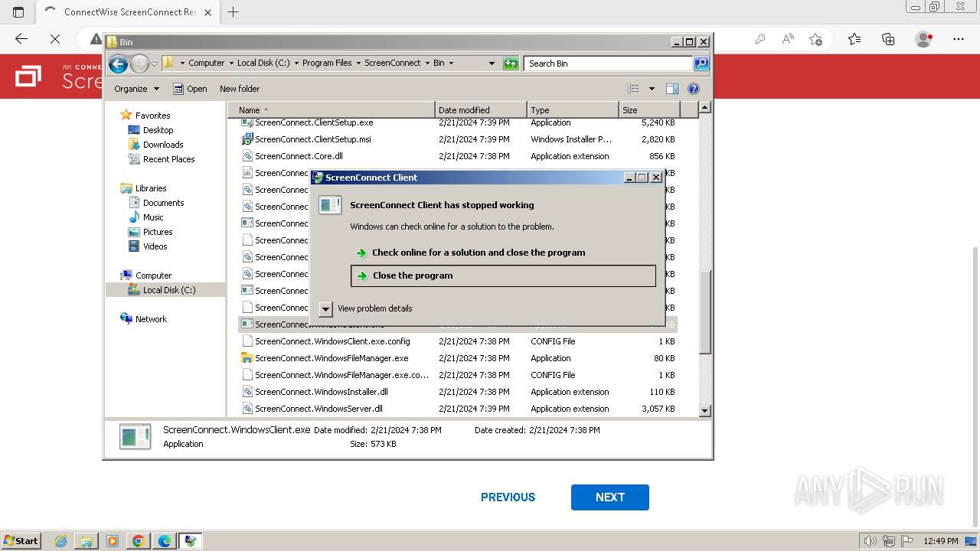Click the Start button on the taskbar
Screen dimensions: 980x551
pyautogui.click(x=21, y=541)
